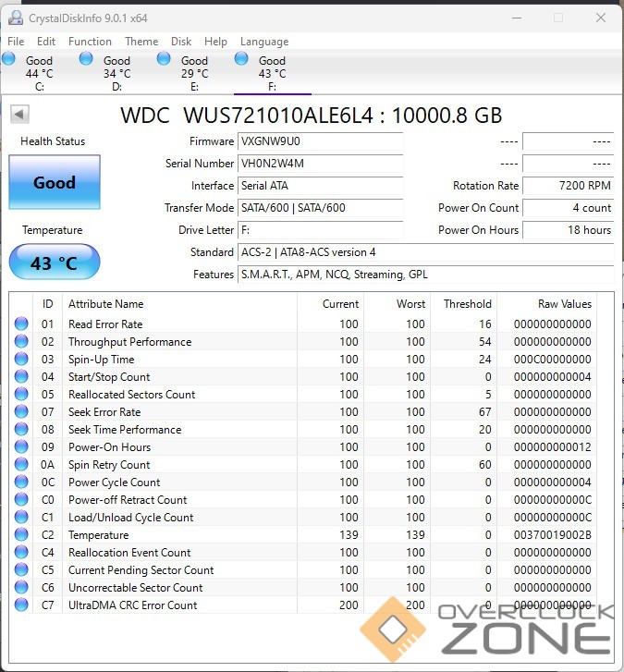Click the status icon for Reallocated Sectors Count
The height and width of the screenshot is (672, 624).
click(x=21, y=394)
